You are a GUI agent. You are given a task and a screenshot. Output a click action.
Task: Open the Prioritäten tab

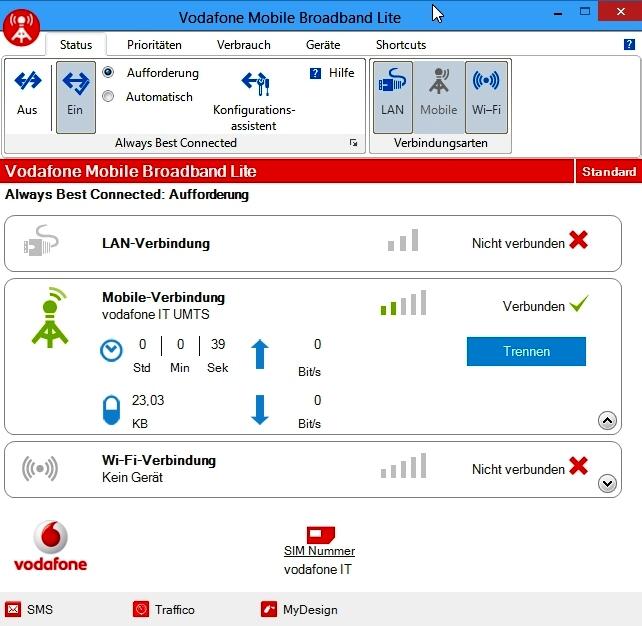tap(154, 45)
